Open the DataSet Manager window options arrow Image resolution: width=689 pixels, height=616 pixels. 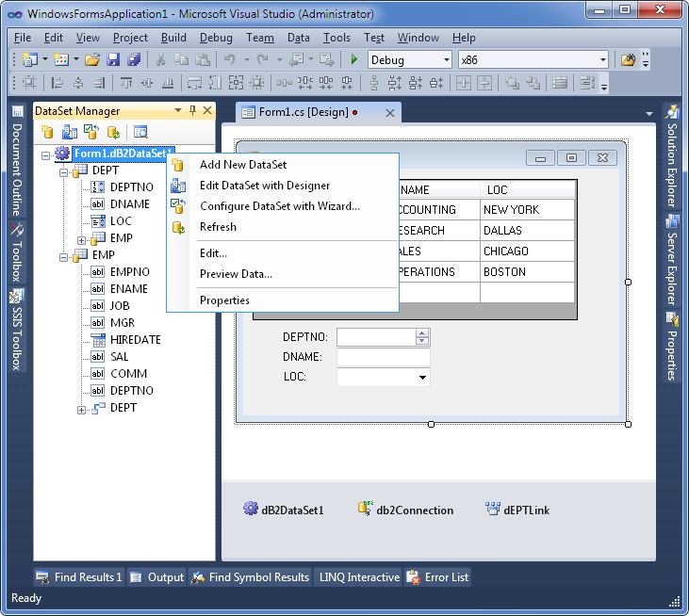tap(178, 110)
